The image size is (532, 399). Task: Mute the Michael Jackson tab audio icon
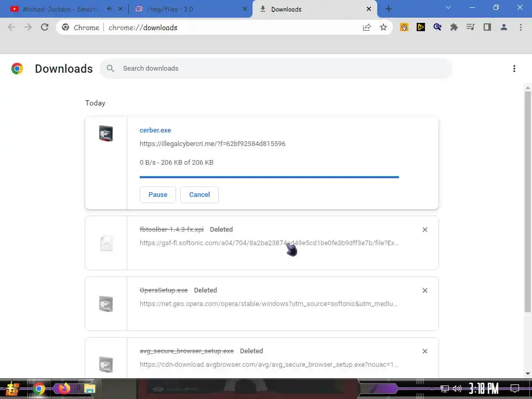pos(109,9)
